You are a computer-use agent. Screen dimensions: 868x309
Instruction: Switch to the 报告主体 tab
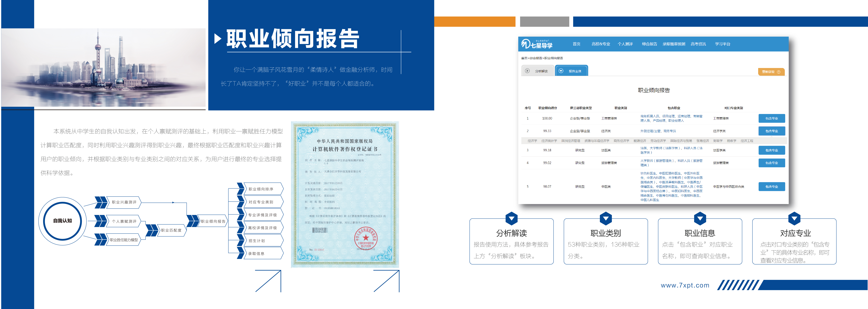(x=572, y=71)
